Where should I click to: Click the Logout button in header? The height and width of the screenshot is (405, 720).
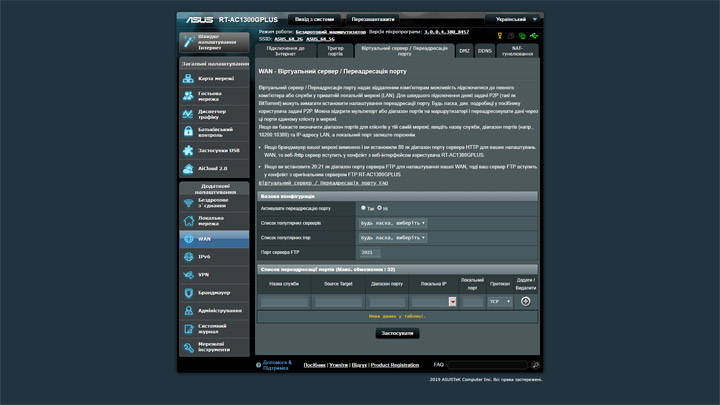(315, 19)
